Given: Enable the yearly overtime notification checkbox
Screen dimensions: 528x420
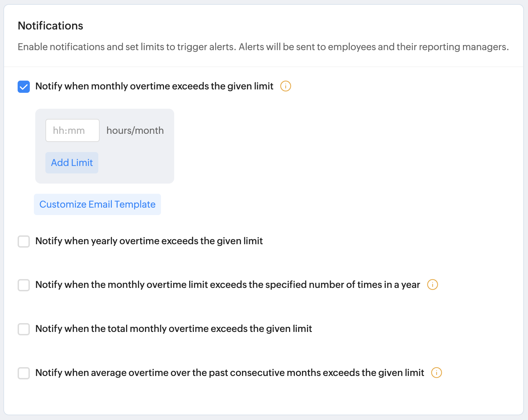Looking at the screenshot, I should tap(24, 241).
